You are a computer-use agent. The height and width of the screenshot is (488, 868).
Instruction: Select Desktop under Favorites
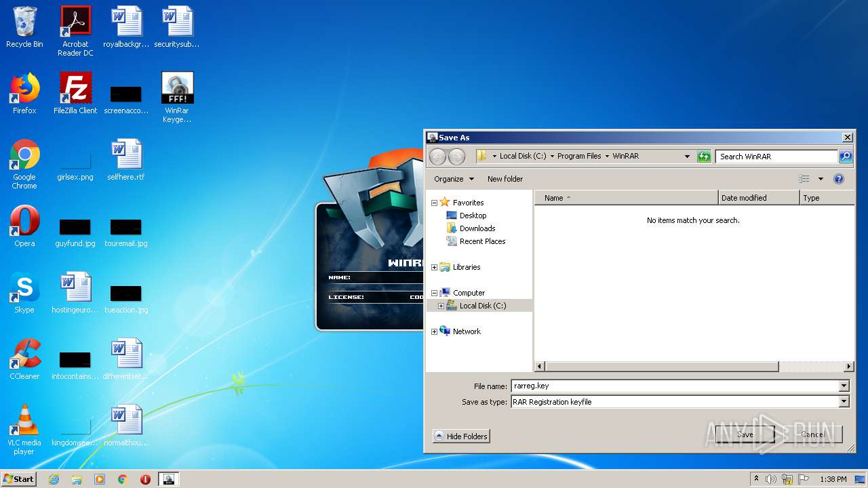tap(467, 216)
